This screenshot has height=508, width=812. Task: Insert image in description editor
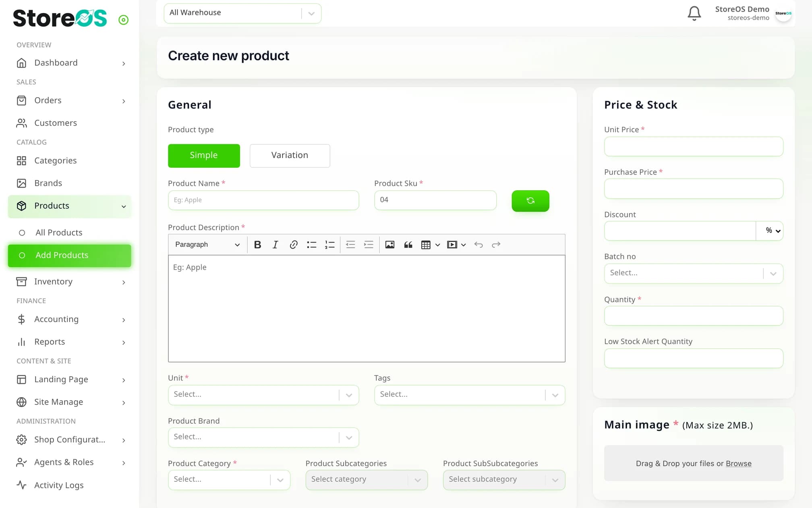click(x=389, y=245)
